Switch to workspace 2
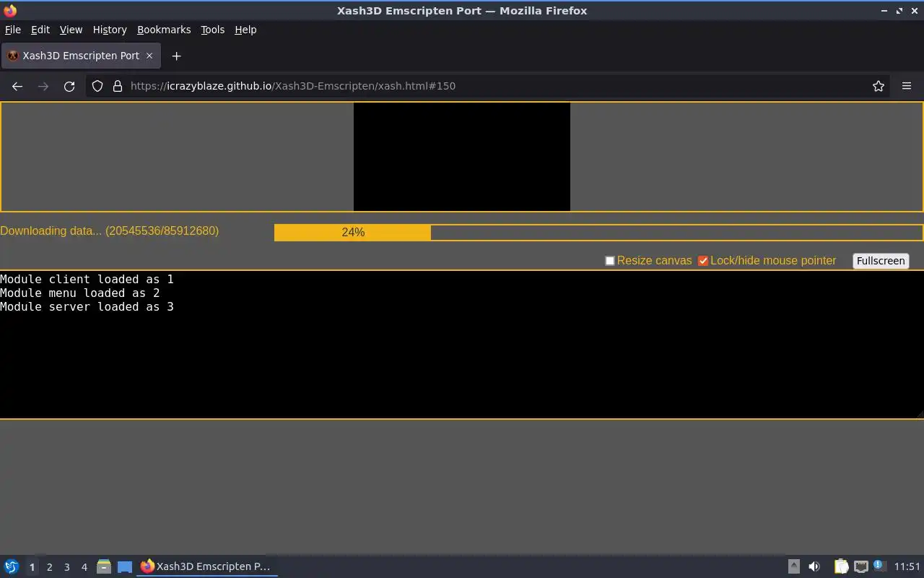This screenshot has height=578, width=924. click(49, 567)
